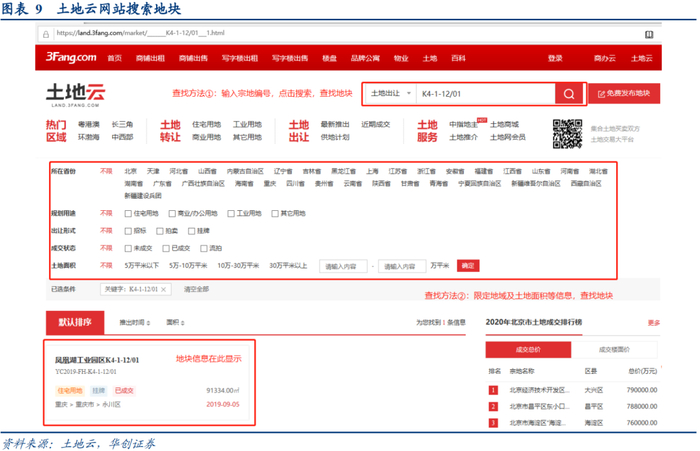The width and height of the screenshot is (700, 451).
Task: Click the red search magnifier button
Action: coord(569,94)
